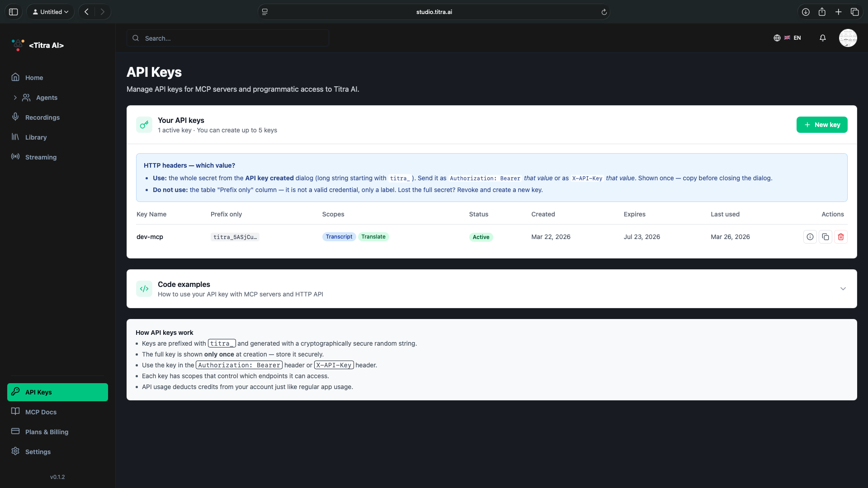Click the Library books icon

15,137
